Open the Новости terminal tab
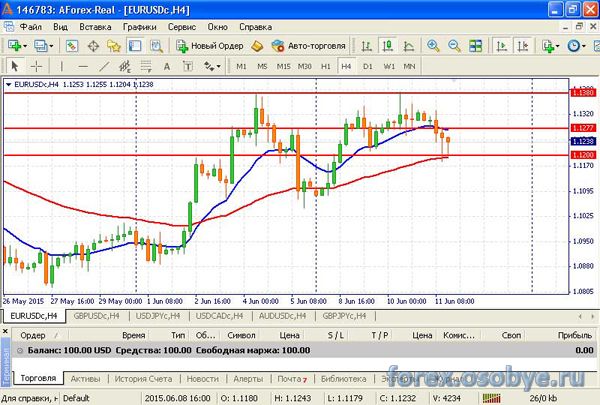The height and width of the screenshot is (405, 600). [x=202, y=379]
